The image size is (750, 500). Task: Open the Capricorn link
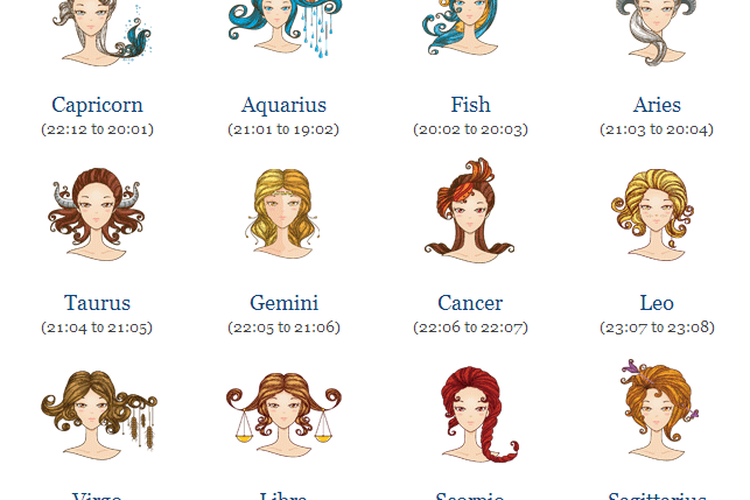(x=97, y=105)
